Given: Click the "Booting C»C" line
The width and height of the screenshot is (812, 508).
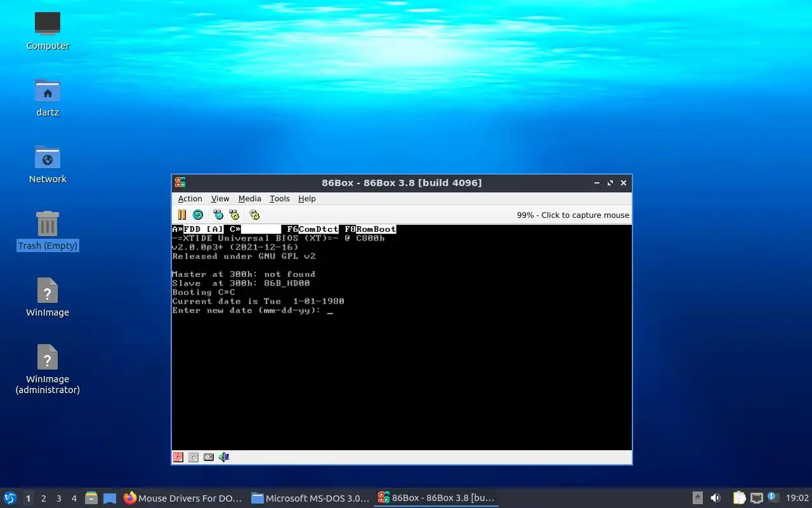Looking at the screenshot, I should point(204,293).
